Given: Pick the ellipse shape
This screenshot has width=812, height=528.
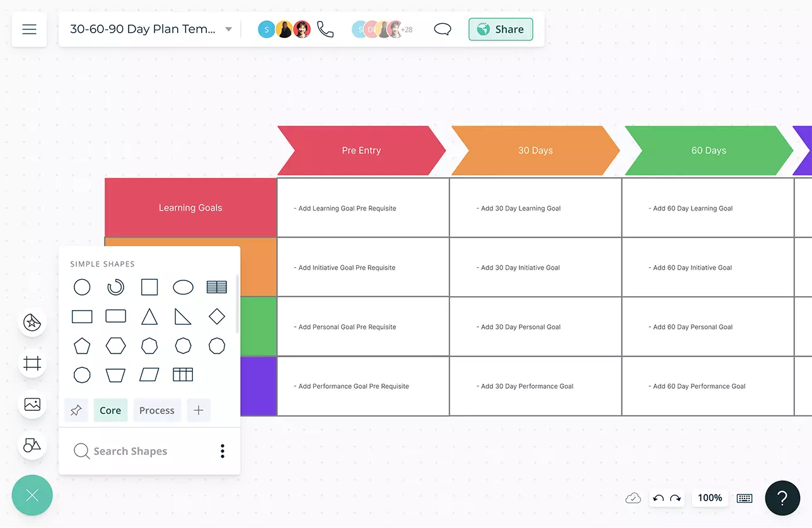Looking at the screenshot, I should tap(183, 287).
